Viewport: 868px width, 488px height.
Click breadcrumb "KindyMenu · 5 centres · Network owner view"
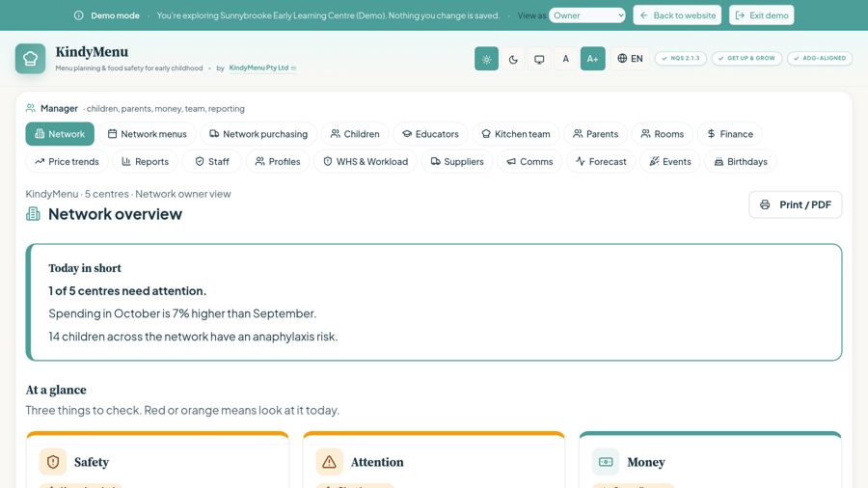128,194
